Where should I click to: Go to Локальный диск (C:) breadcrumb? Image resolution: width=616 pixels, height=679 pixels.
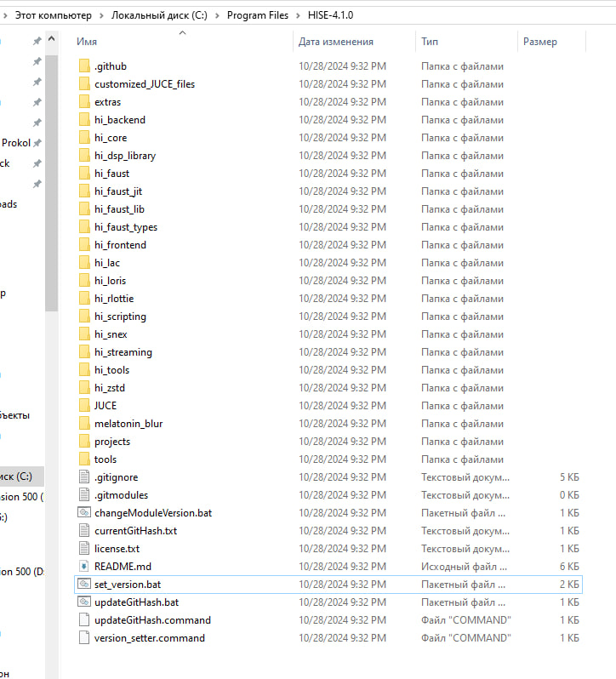tap(159, 15)
